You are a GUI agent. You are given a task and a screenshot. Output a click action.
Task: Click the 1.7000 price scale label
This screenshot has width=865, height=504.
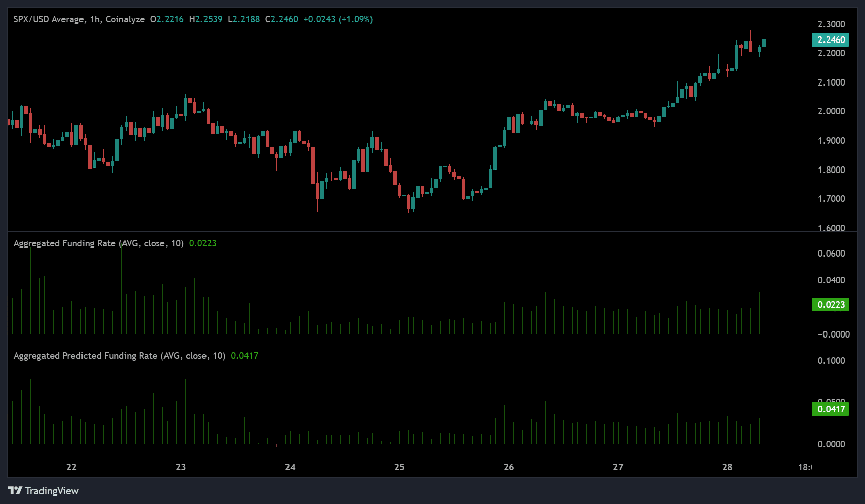pyautogui.click(x=831, y=199)
